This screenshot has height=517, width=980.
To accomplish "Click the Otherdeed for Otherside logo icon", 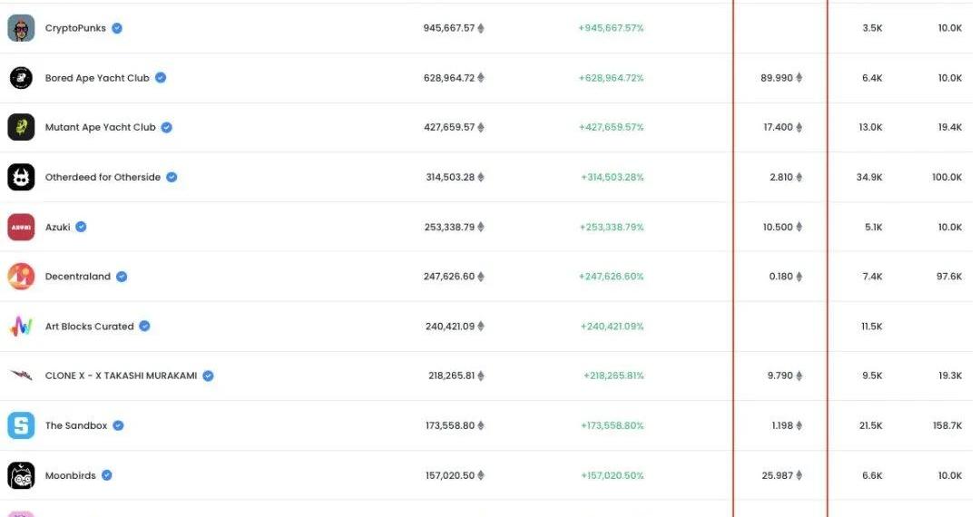I will pyautogui.click(x=21, y=177).
